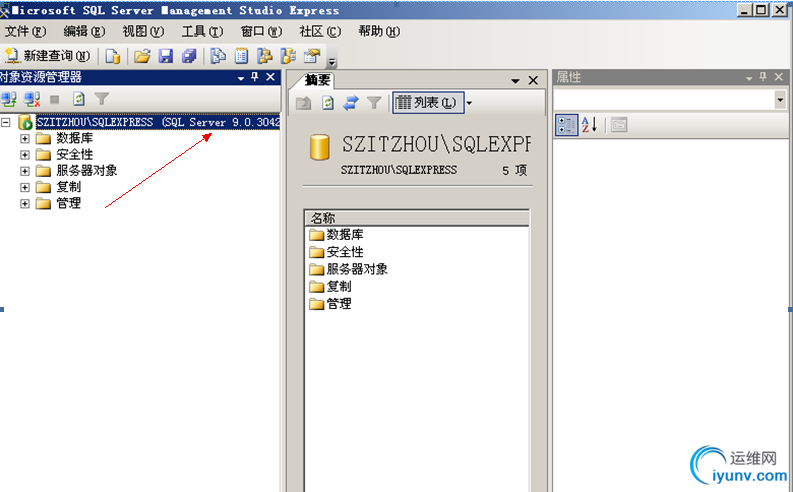Open the Properties object selector combo box
Screen dimensions: 793x492
670,100
